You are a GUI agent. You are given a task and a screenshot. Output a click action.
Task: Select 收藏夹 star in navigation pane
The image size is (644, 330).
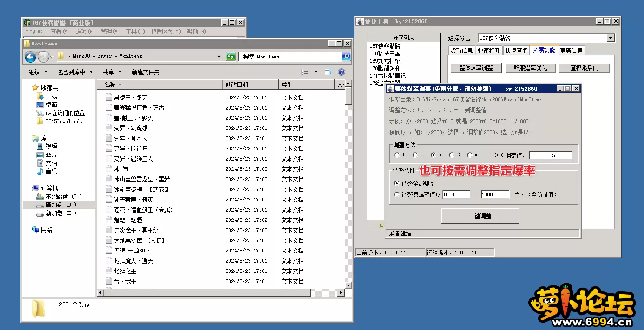pyautogui.click(x=35, y=88)
